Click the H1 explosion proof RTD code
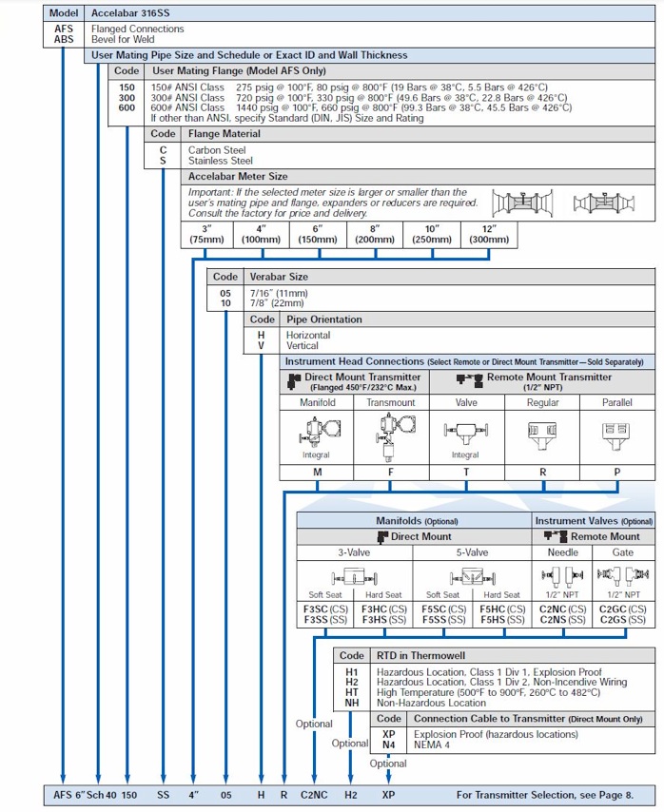 coord(352,672)
